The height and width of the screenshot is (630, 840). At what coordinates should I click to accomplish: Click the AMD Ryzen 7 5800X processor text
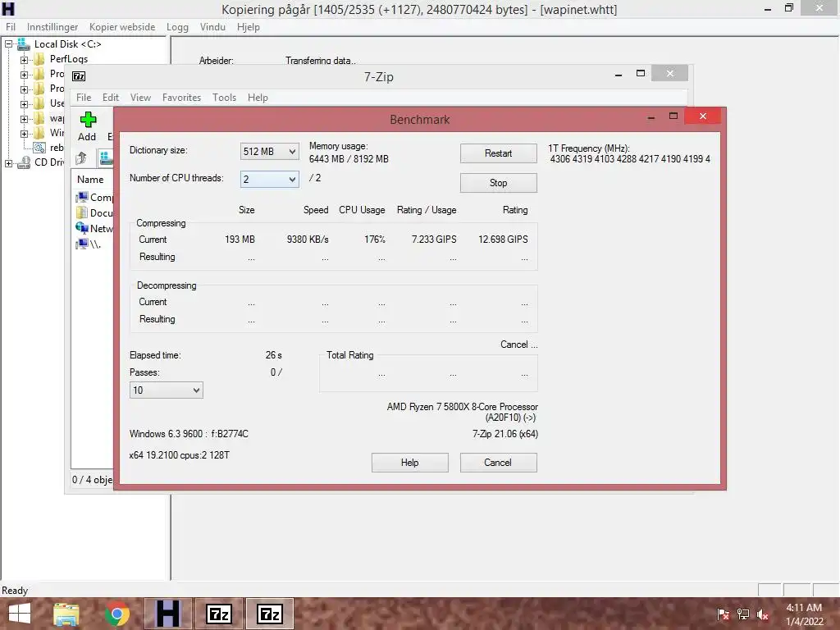point(463,407)
